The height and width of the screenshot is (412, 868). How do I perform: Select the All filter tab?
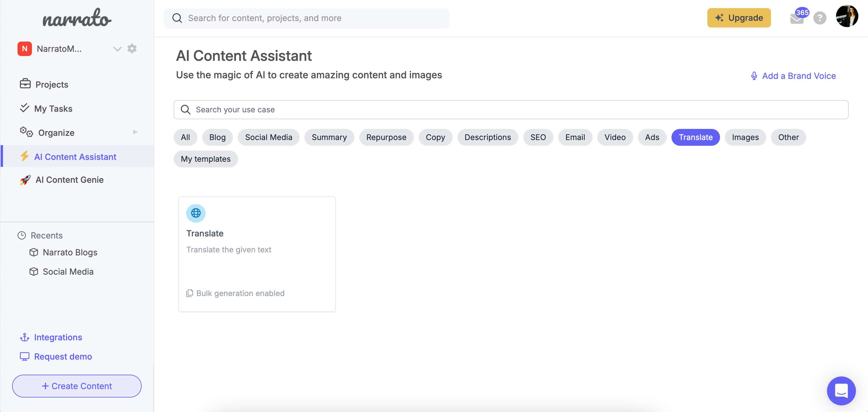pos(185,137)
